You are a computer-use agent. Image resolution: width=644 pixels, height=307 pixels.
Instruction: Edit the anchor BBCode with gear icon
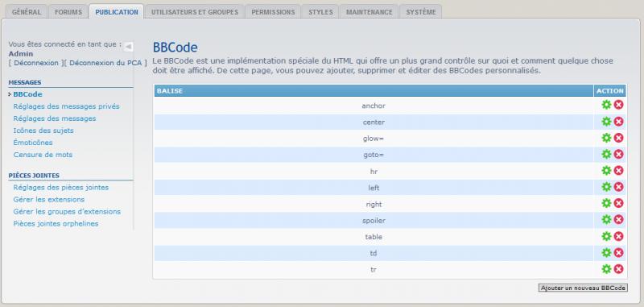606,105
